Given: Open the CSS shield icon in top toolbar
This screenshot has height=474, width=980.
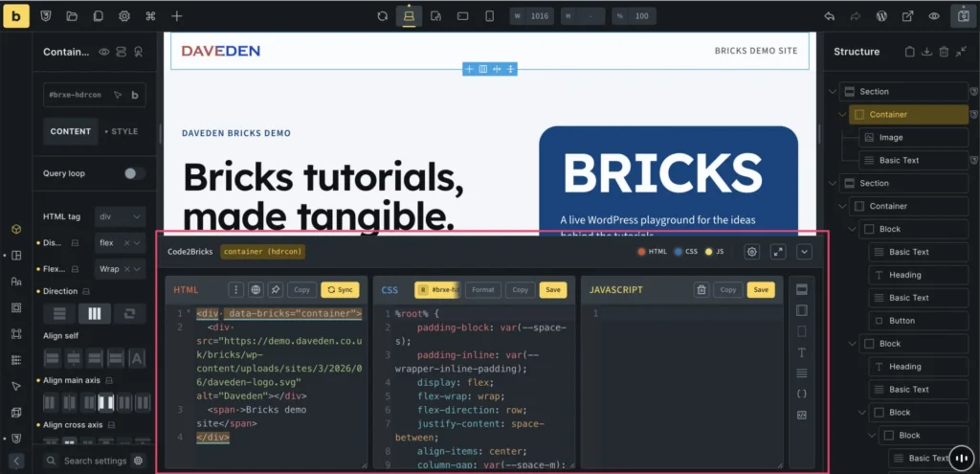Looking at the screenshot, I should 46,16.
